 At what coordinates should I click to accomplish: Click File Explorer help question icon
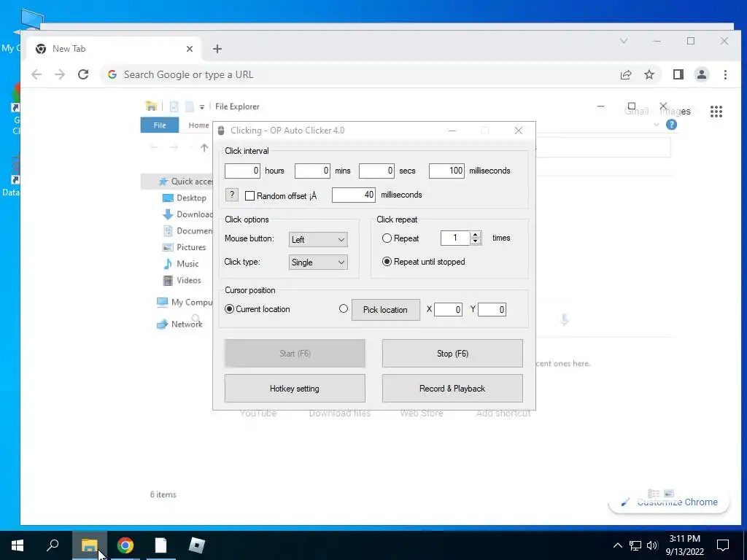[671, 125]
